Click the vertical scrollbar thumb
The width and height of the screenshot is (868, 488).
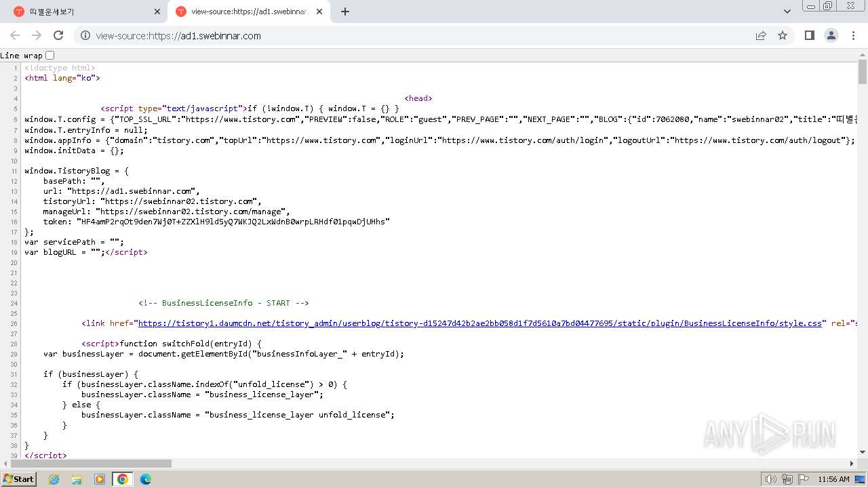point(863,72)
